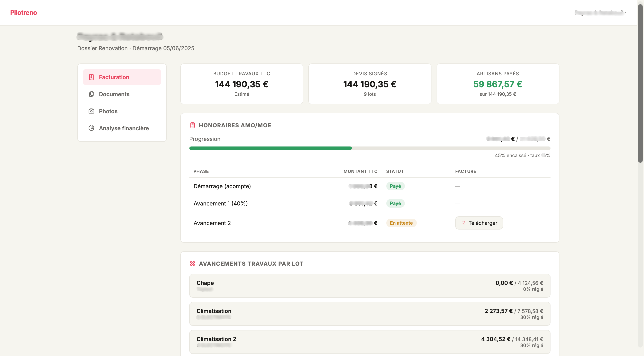Viewport: 644px width, 356px height.
Task: Click the '0% réglé' text in Chape card
Action: pyautogui.click(x=533, y=289)
